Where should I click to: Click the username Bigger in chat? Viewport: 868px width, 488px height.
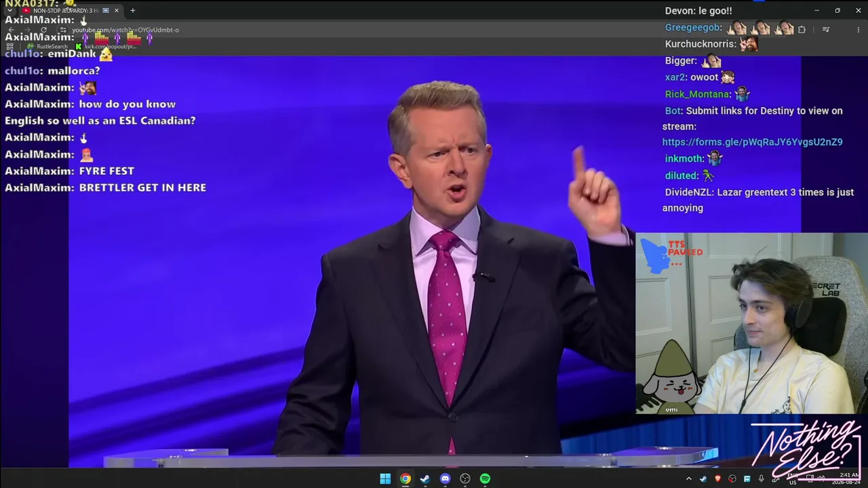click(681, 61)
